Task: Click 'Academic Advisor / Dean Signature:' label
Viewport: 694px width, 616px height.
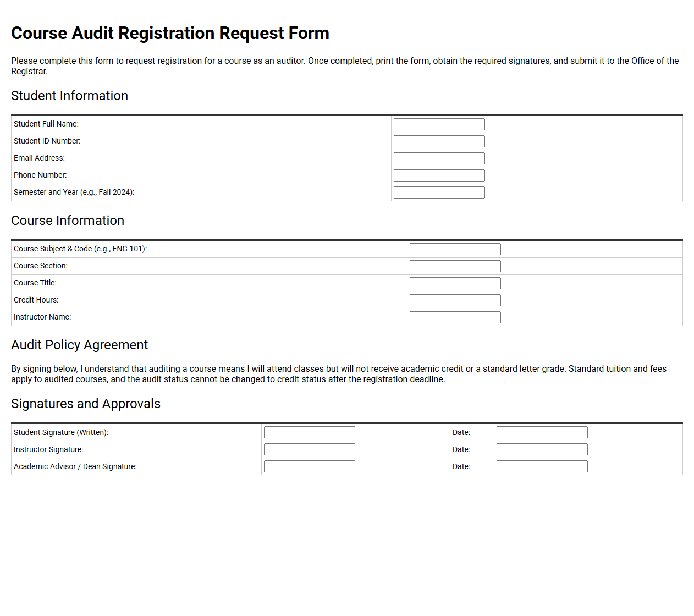Action: point(75,467)
